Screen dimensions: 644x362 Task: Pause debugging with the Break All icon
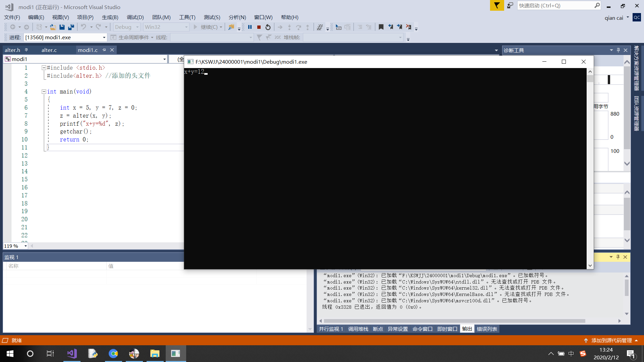pos(250,27)
